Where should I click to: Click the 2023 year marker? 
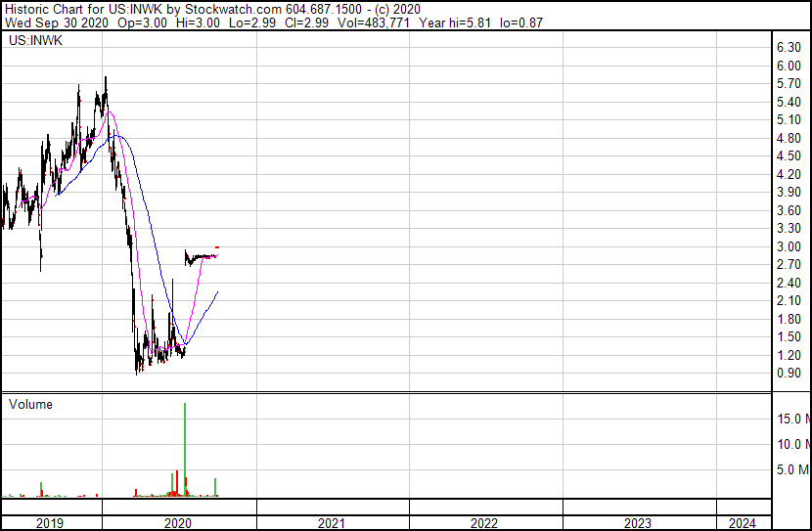coord(637,523)
